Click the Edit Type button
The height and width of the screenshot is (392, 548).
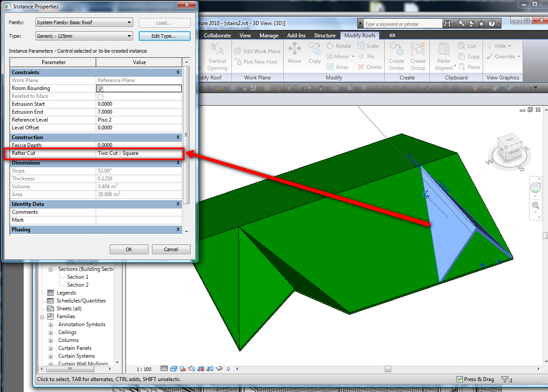point(164,36)
